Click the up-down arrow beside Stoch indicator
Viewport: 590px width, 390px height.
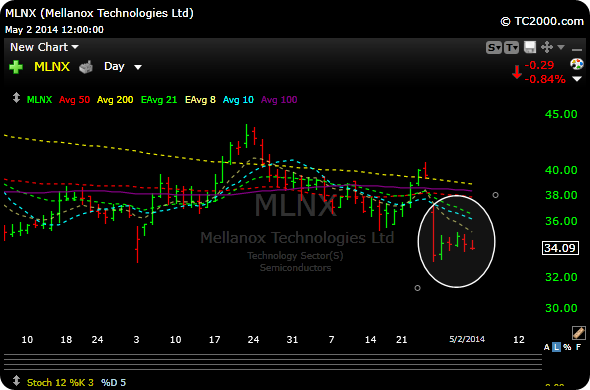16,380
